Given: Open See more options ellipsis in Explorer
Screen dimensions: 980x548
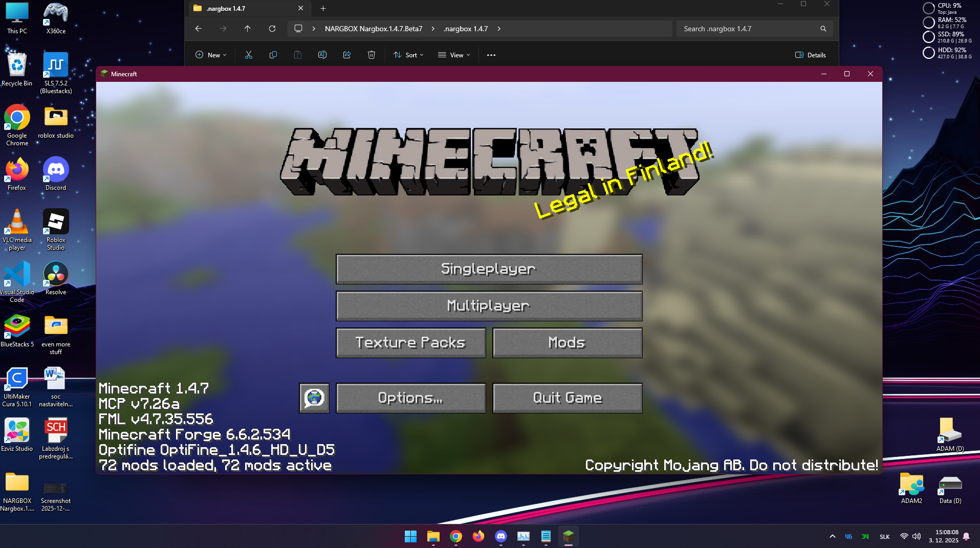Looking at the screenshot, I should coord(491,55).
